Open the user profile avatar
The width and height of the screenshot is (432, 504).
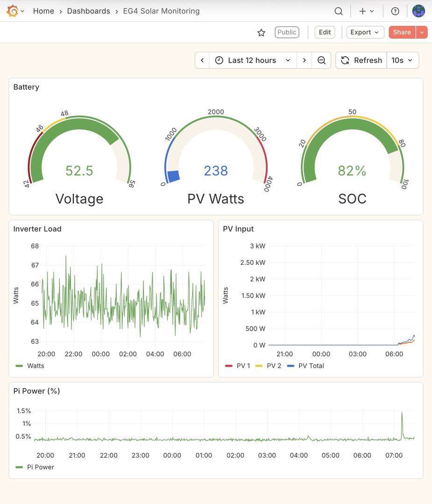[x=418, y=11]
